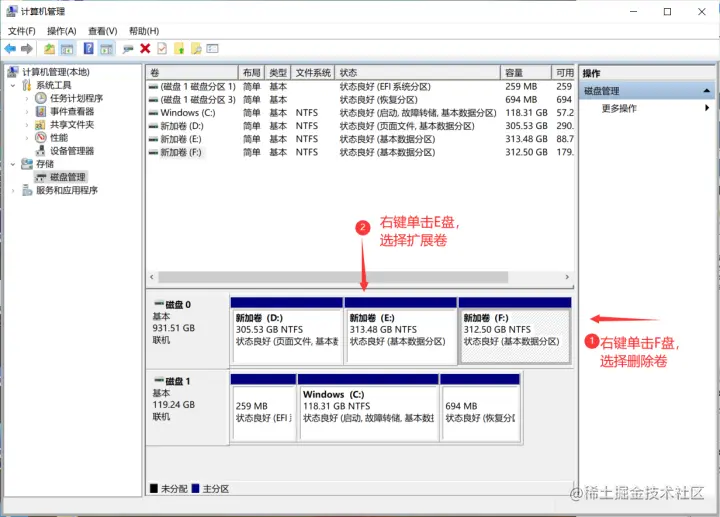
Task: Select the E: 313.48 GB partition block
Action: coord(400,331)
